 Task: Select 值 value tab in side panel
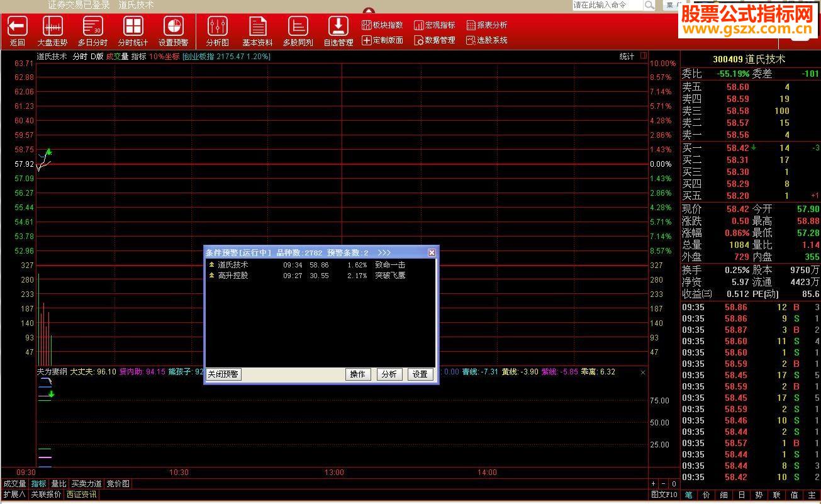tap(795, 495)
